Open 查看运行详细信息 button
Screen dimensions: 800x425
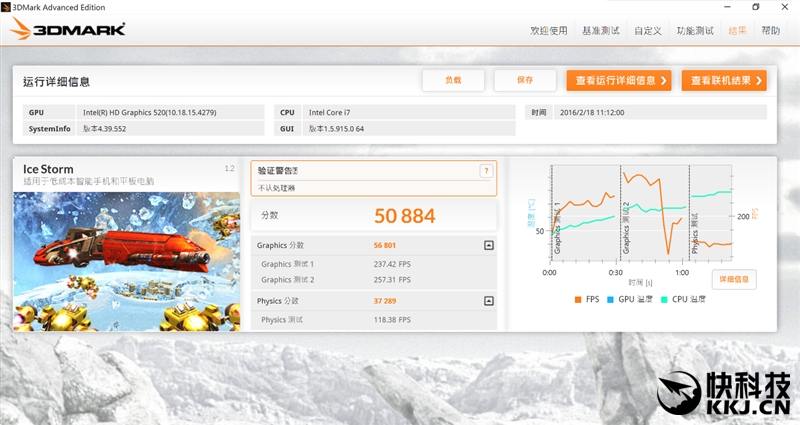pyautogui.click(x=618, y=80)
